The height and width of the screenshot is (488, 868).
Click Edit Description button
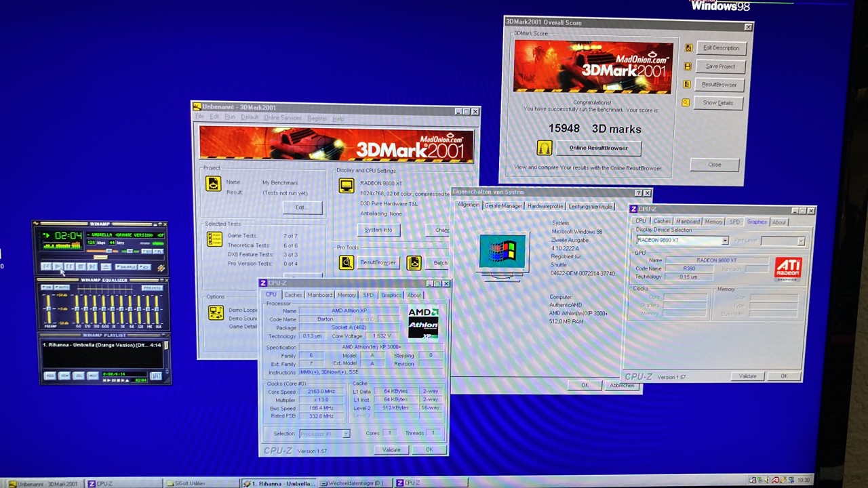point(722,48)
